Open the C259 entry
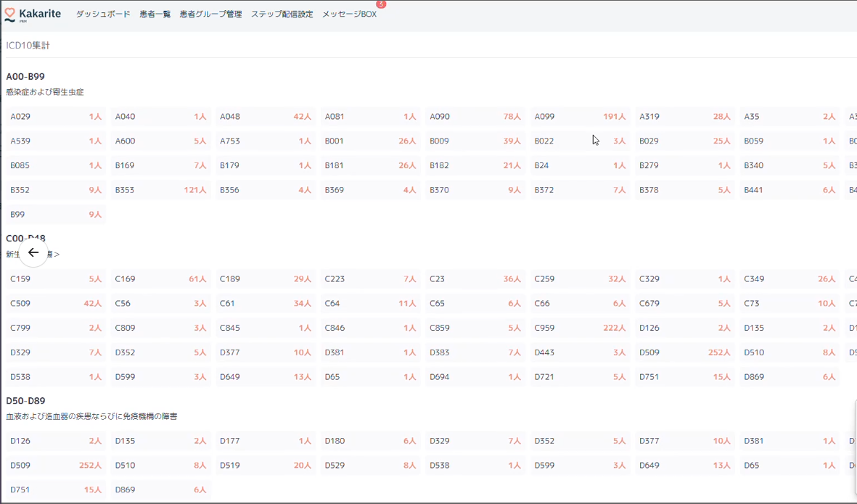Viewport: 857px width, 504px height. 581,279
